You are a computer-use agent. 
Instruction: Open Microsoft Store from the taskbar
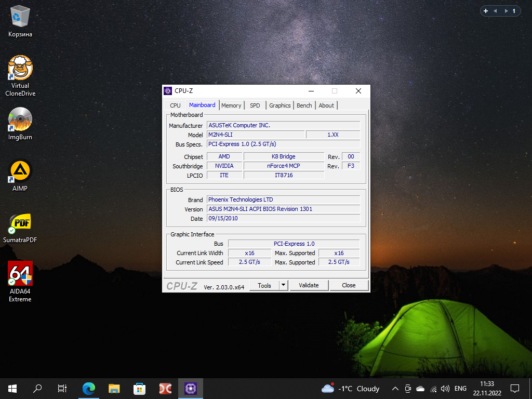[139, 389]
